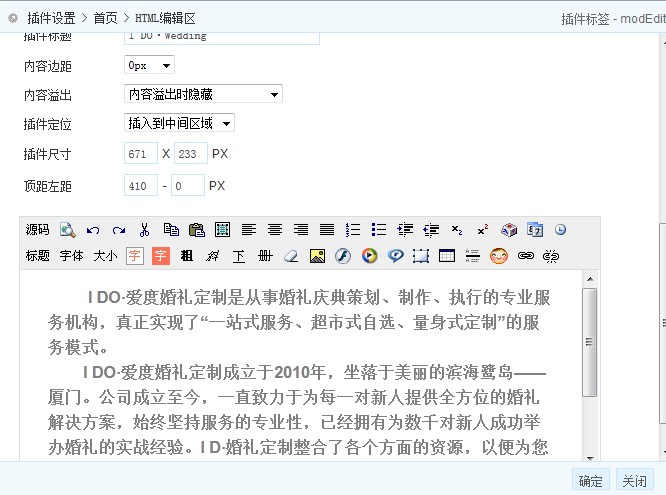Insert a table with the table icon
Screen dimensions: 666x495
[x=447, y=256]
